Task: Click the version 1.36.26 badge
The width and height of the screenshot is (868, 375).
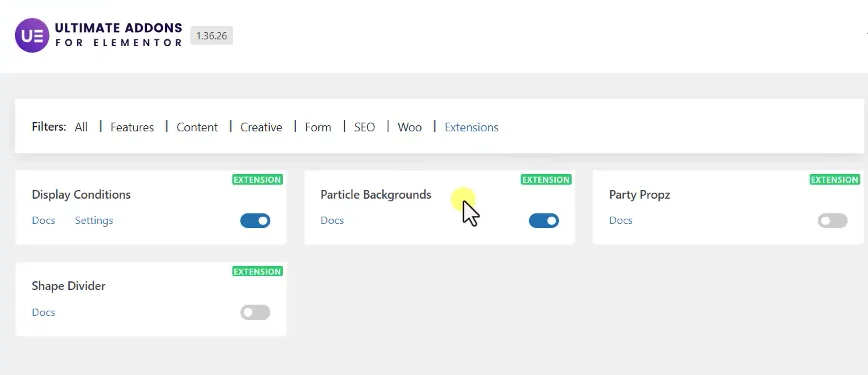Action: tap(211, 36)
